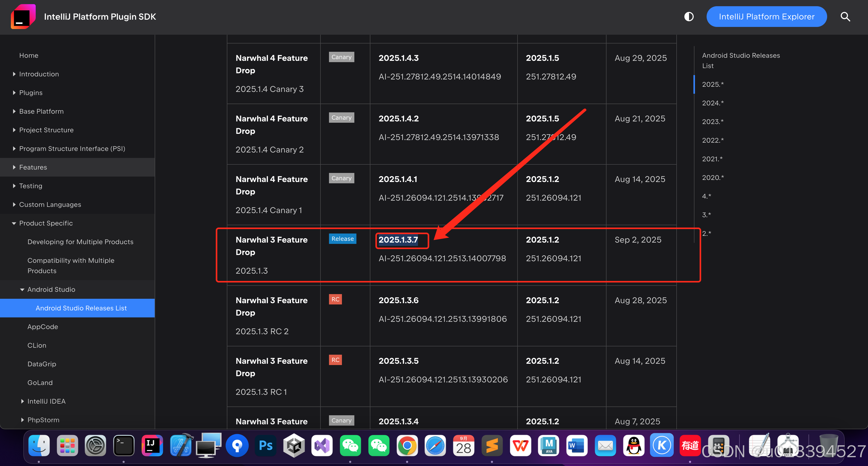This screenshot has height=466, width=868.
Task: Click the blue Release badge
Action: [342, 239]
